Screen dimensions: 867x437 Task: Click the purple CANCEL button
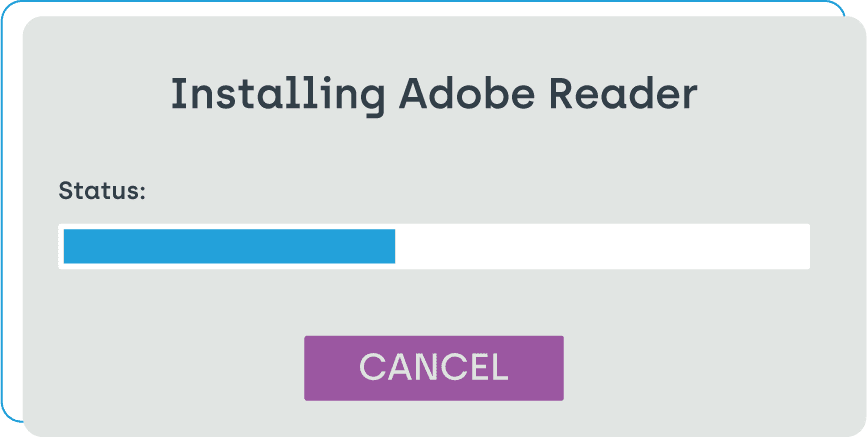coord(434,368)
